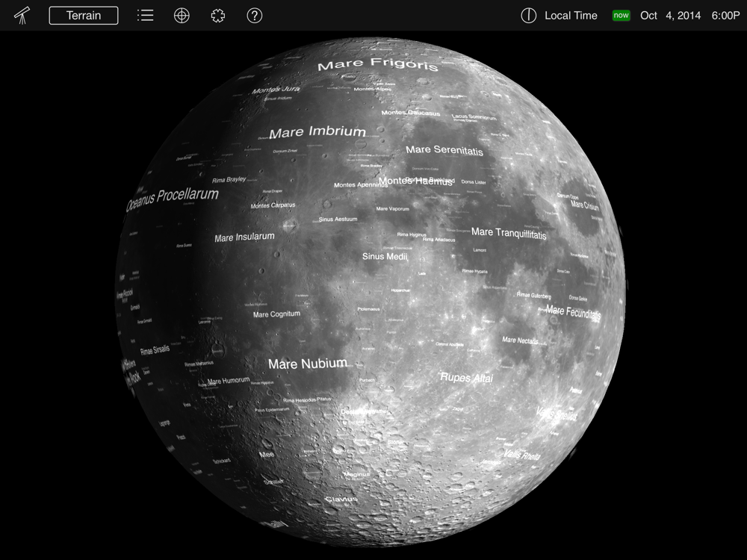This screenshot has width=747, height=560.
Task: Tap the Mare Fecunditatis label
Action: click(x=574, y=312)
